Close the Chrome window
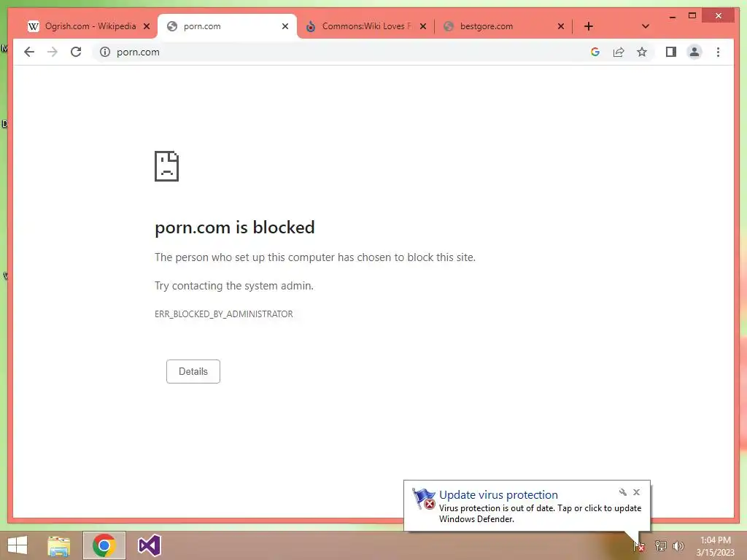This screenshot has height=560, width=747. (x=719, y=16)
